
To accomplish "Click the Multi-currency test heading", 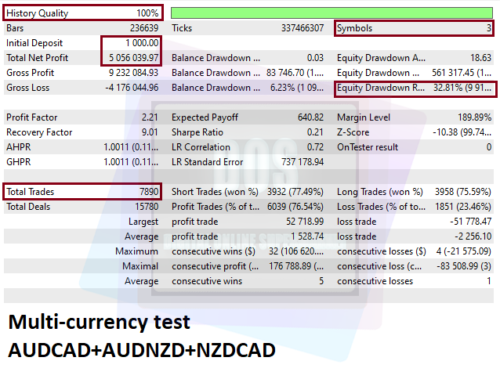I will coord(99,323).
